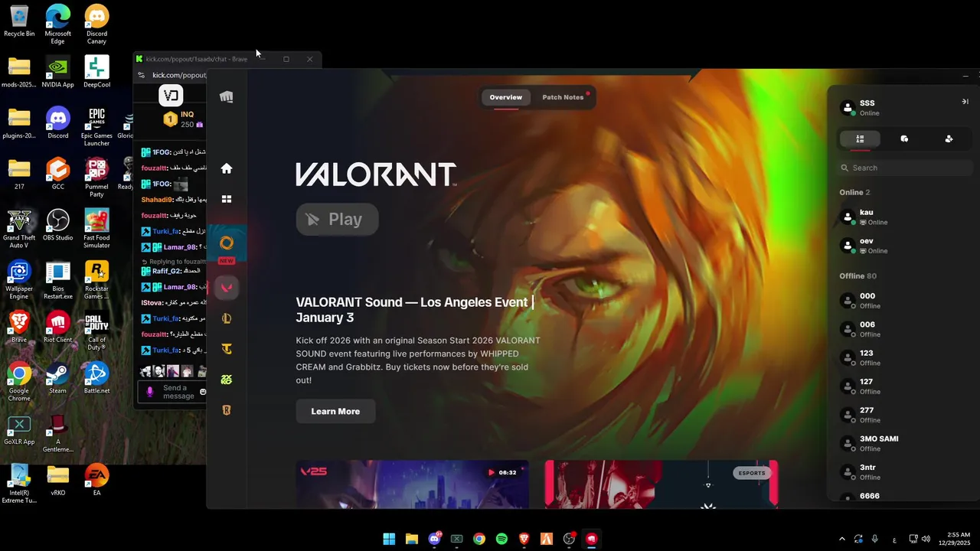Select offline friend 127
Viewport: 980px width, 551px height.
coord(904,386)
